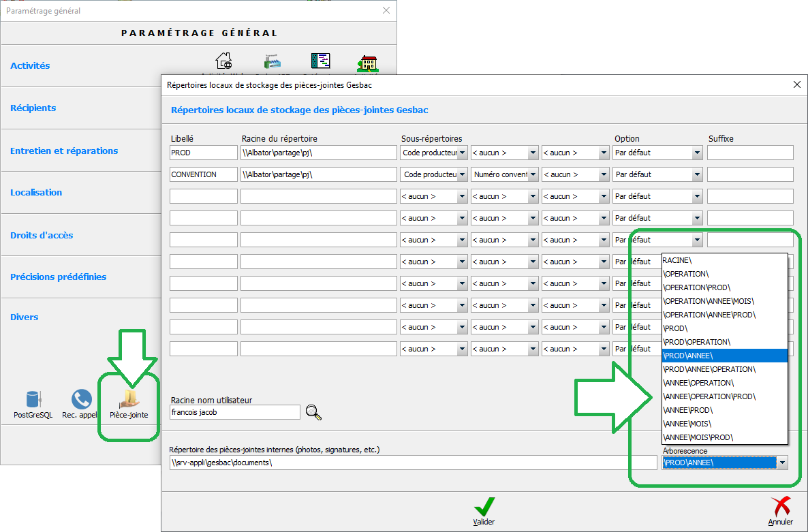Select \OPERATION\ANNEE\MOIS\ from the list
The width and height of the screenshot is (808, 532).
(x=709, y=301)
